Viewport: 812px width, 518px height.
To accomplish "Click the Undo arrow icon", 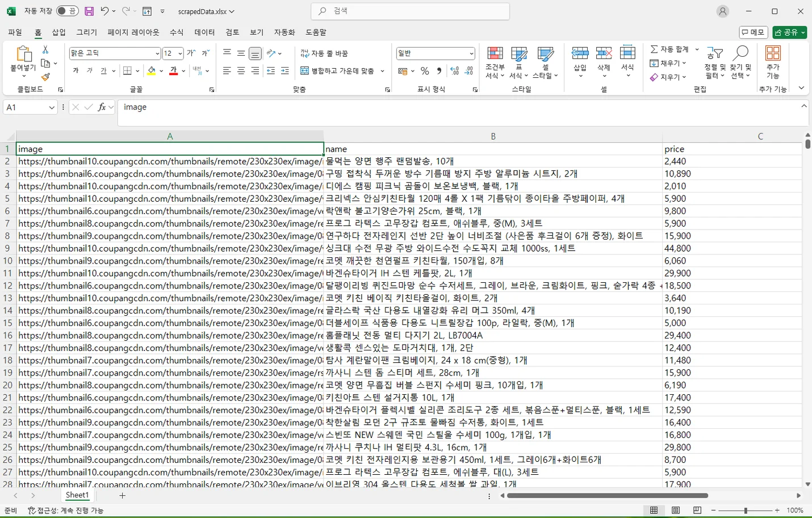I will pos(104,11).
